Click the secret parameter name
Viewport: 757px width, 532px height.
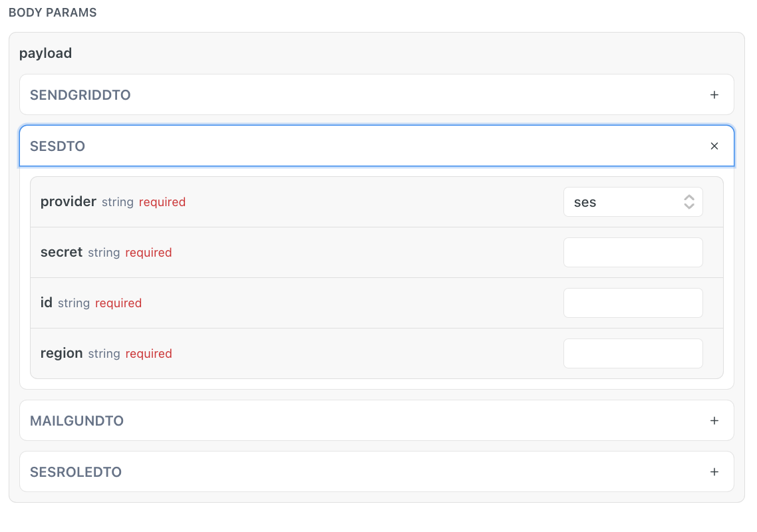(61, 252)
